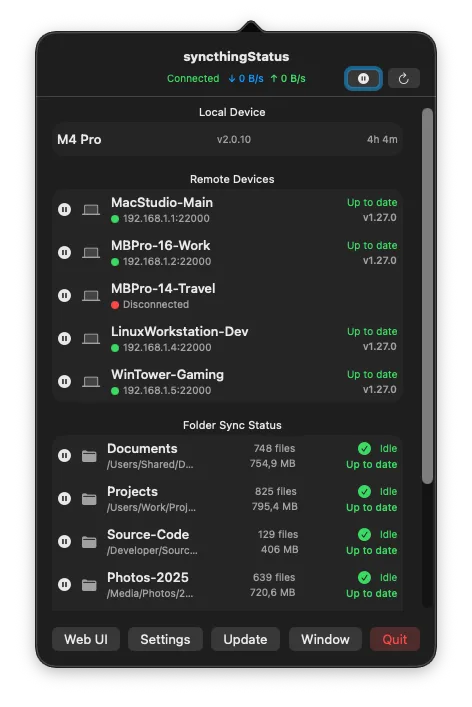Pause the Projects folder sync
Viewport: 472px width, 707px height.
(x=64, y=499)
